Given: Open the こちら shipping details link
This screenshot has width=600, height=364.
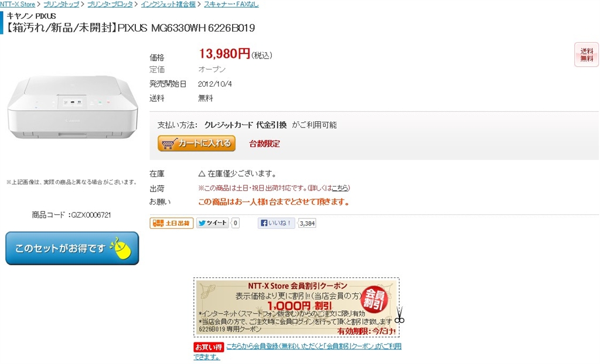Looking at the screenshot, I should (x=340, y=188).
